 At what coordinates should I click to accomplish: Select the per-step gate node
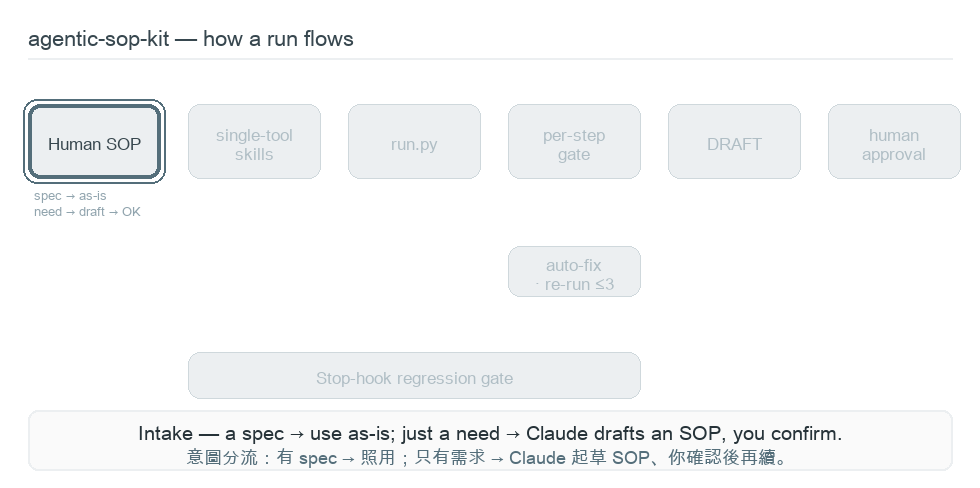(x=574, y=142)
